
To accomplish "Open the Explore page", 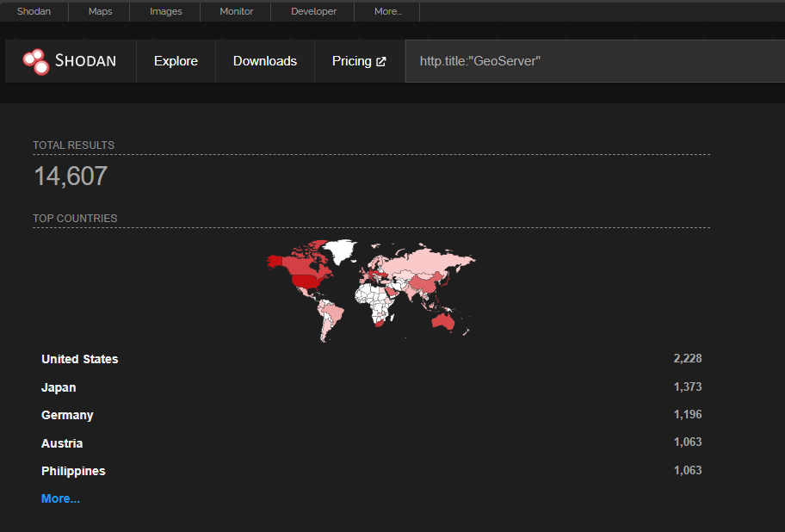I will point(176,61).
